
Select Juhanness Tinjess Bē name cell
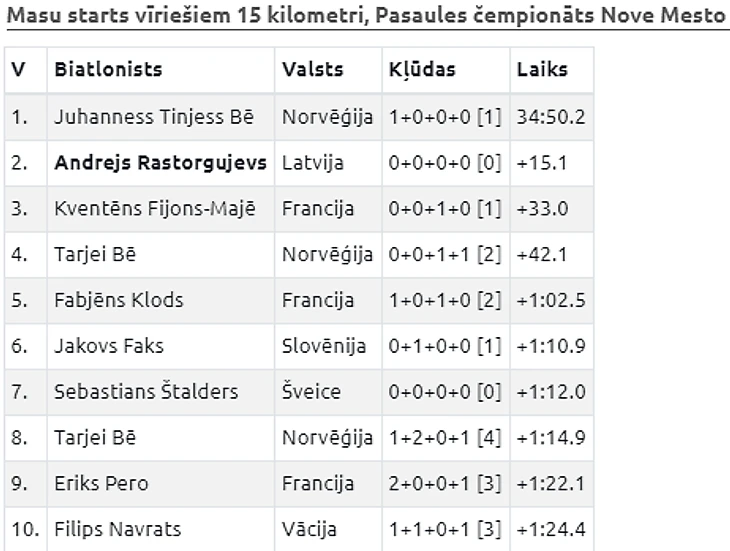pos(154,117)
